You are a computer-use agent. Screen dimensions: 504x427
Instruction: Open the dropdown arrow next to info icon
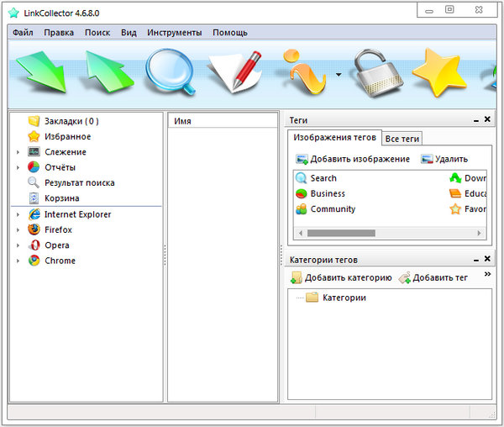point(338,75)
